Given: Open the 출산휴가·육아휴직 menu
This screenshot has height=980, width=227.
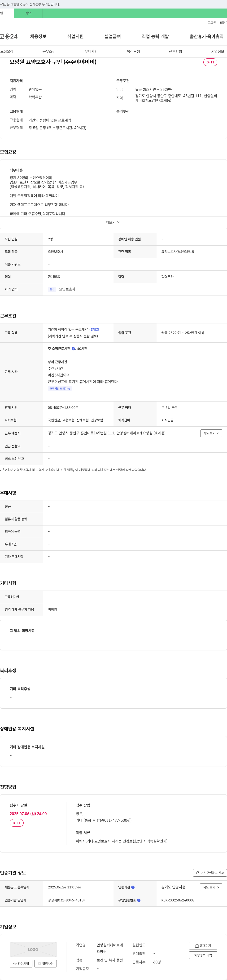Looking at the screenshot, I should (206, 36).
